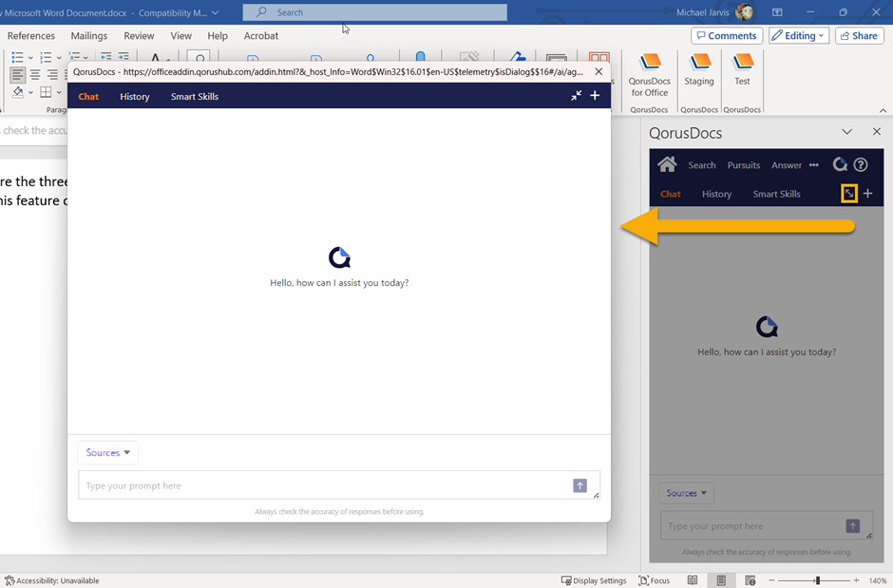Open the Test QorusDocs add-in
Screen dimensions: 893x588
coord(742,69)
